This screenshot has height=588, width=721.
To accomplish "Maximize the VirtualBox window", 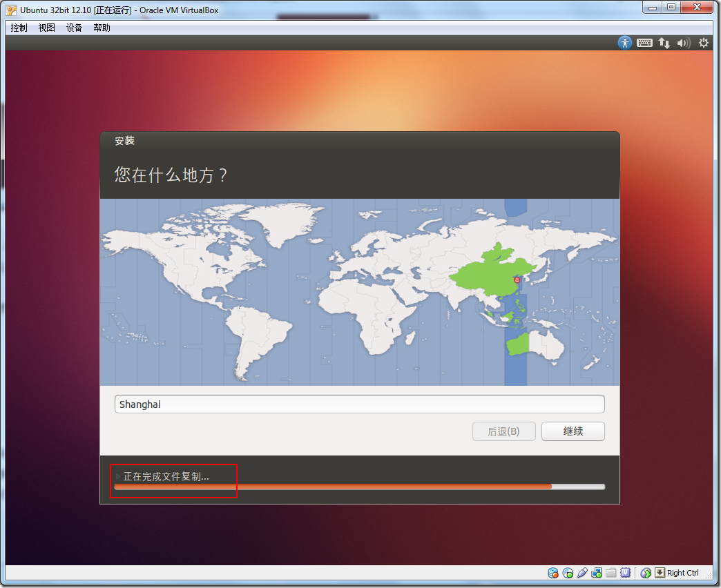I will point(671,8).
